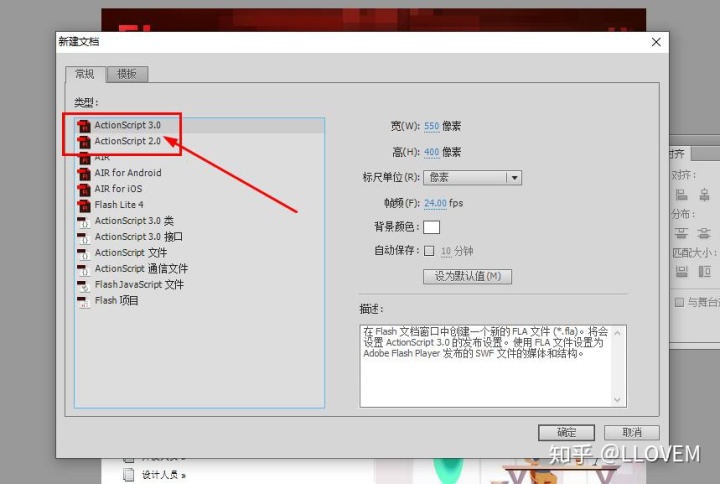Click the document icon beside 设计人员

[129, 475]
